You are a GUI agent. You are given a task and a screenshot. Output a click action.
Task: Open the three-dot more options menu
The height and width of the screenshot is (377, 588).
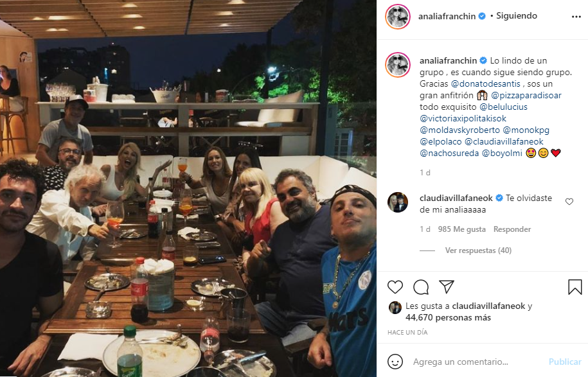[576, 17]
